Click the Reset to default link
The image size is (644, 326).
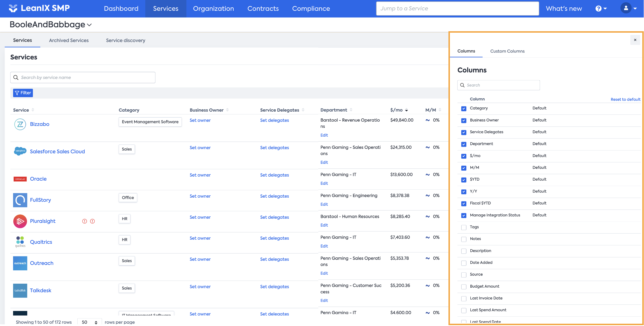[x=625, y=99]
